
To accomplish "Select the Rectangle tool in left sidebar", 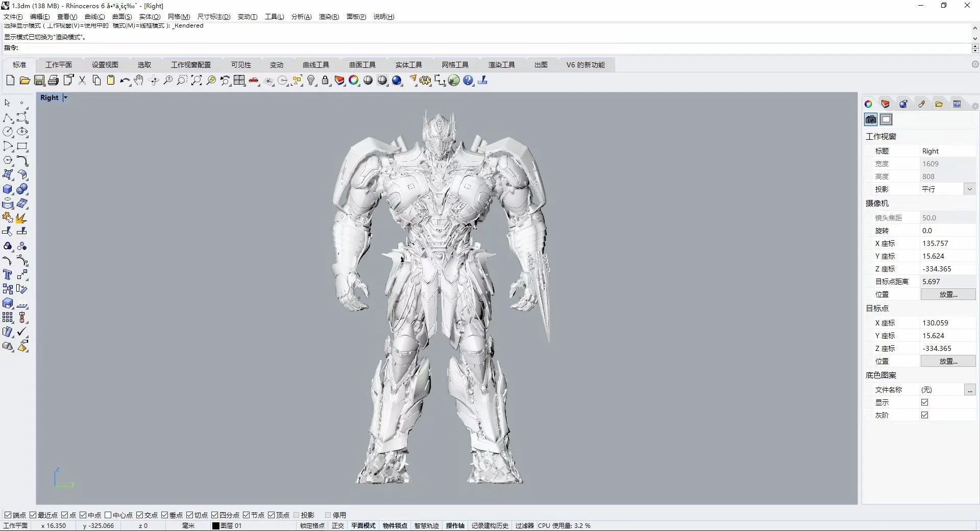I will click(x=22, y=146).
